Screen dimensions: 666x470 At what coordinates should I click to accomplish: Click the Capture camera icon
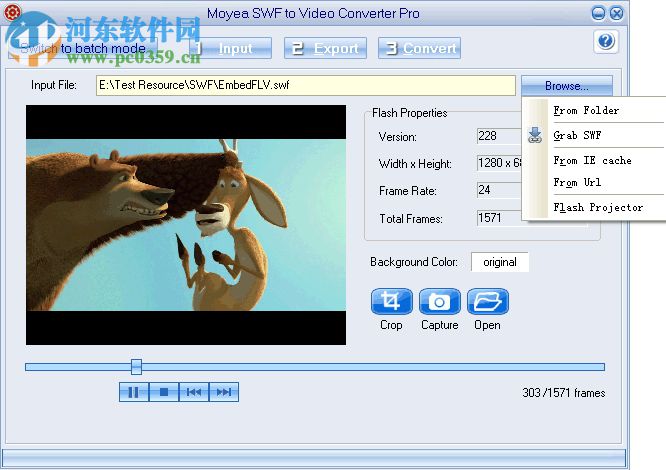440,301
